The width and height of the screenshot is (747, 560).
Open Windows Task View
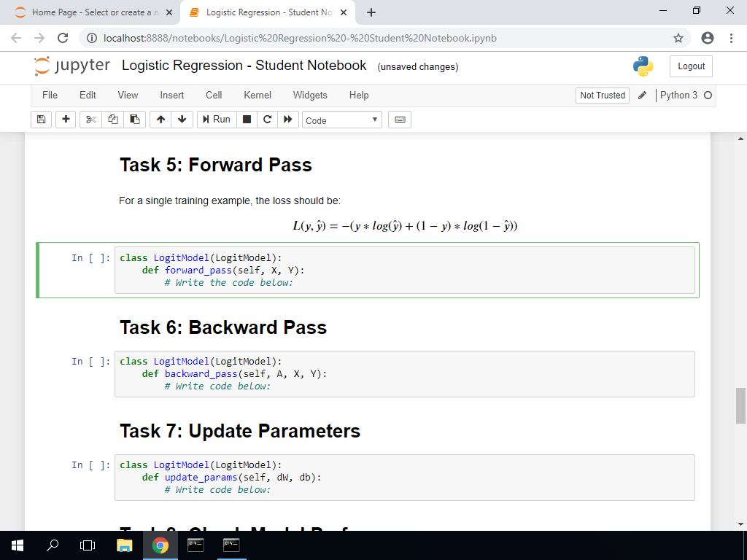coord(88,545)
